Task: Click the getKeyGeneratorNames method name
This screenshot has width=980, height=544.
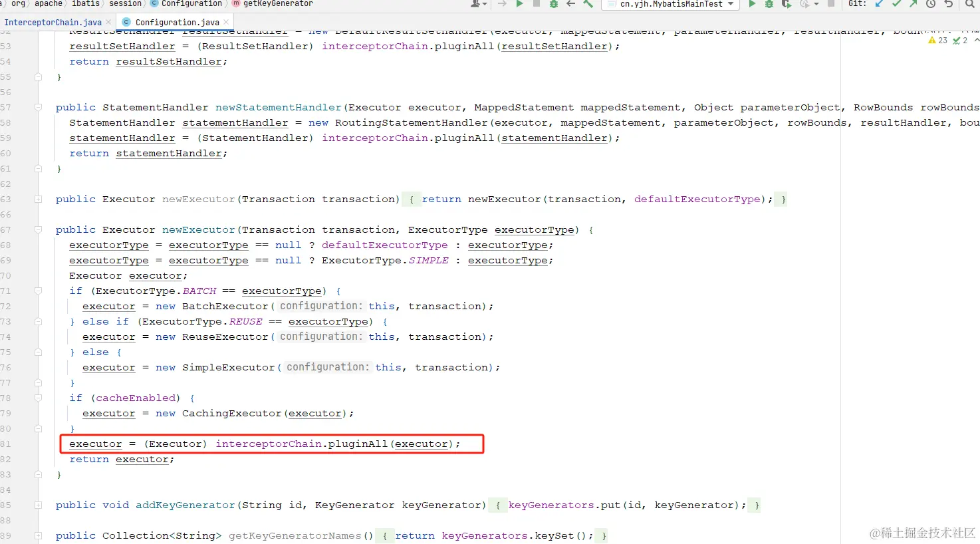Action: pos(295,535)
